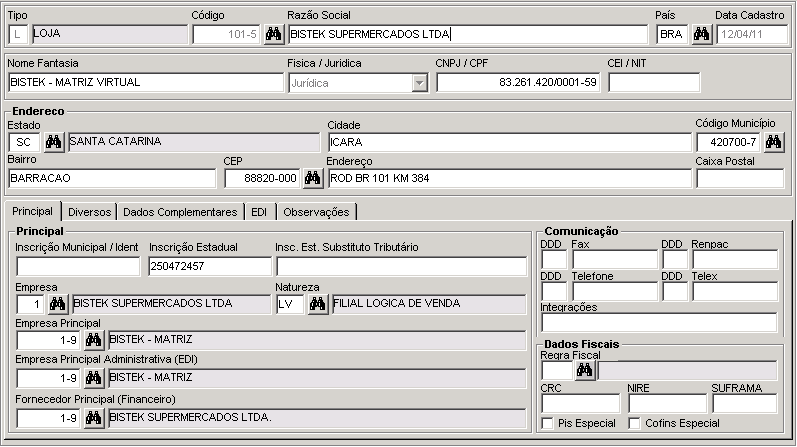Click DDD field next to Telefone

[554, 291]
